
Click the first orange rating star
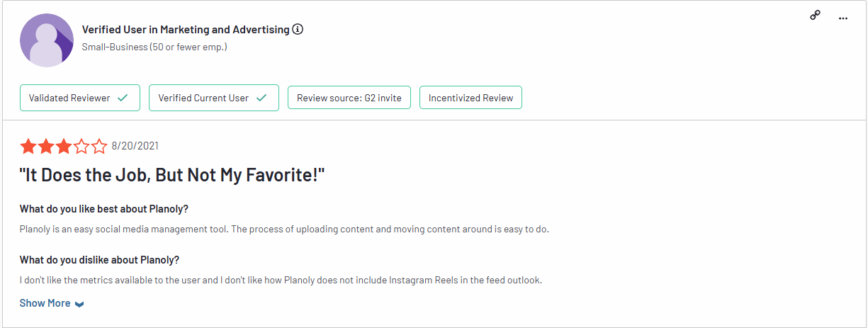28,147
